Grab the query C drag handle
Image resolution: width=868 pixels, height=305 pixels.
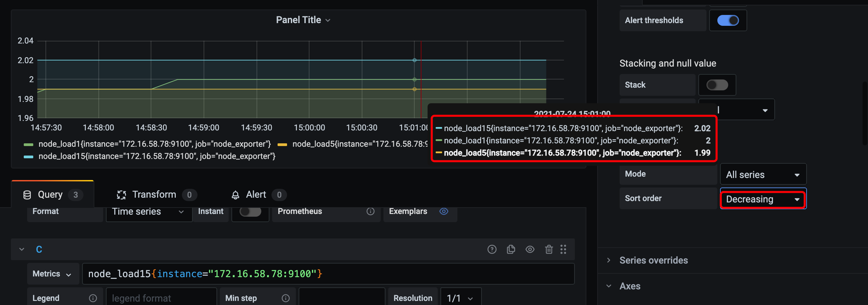[x=563, y=250]
